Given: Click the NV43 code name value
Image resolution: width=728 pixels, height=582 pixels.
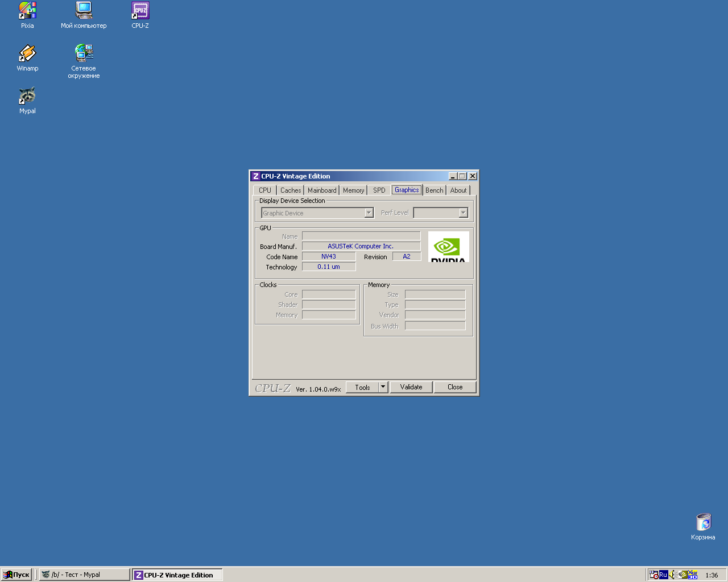Looking at the screenshot, I should [x=329, y=256].
